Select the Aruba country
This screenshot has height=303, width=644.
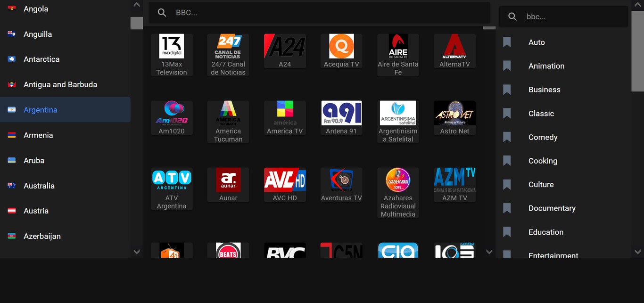34,160
